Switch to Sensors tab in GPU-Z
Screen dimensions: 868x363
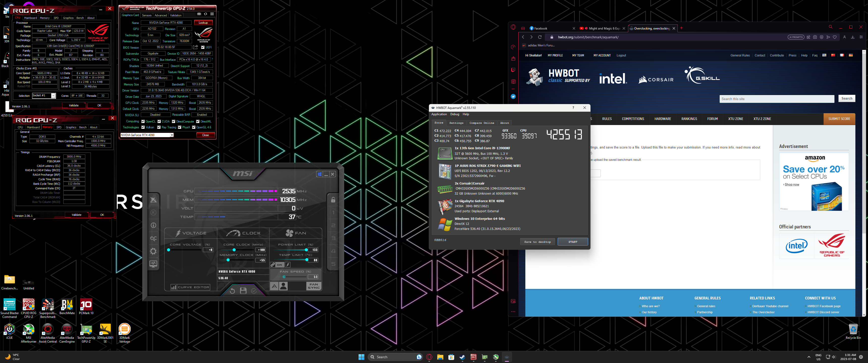tap(147, 15)
